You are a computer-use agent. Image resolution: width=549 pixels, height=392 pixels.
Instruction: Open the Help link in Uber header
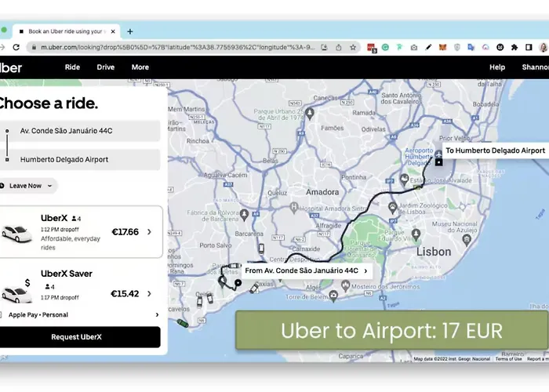click(497, 67)
